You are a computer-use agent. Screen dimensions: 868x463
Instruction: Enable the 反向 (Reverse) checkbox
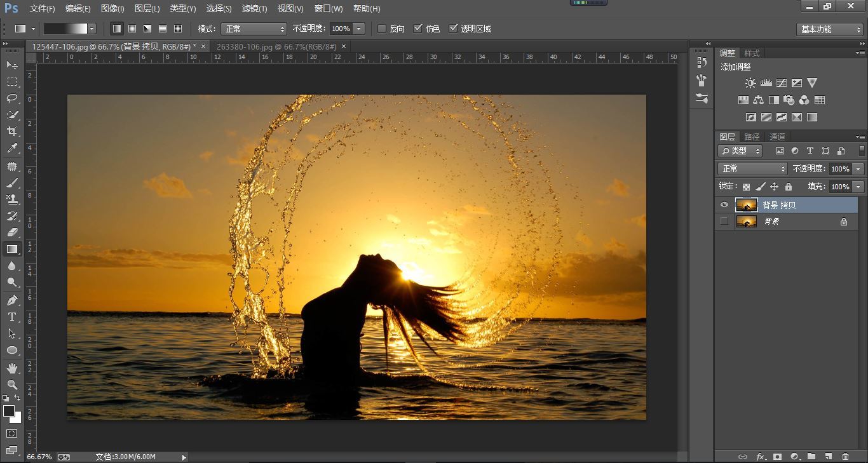pos(382,29)
